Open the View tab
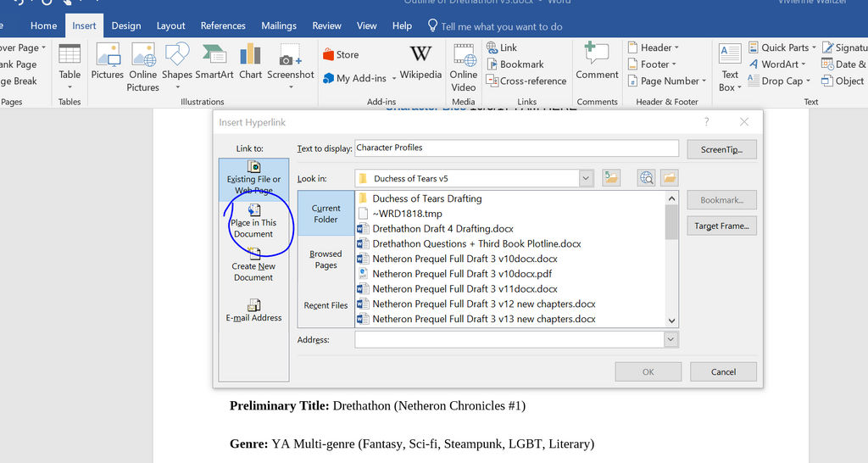The width and height of the screenshot is (868, 463). [x=366, y=25]
